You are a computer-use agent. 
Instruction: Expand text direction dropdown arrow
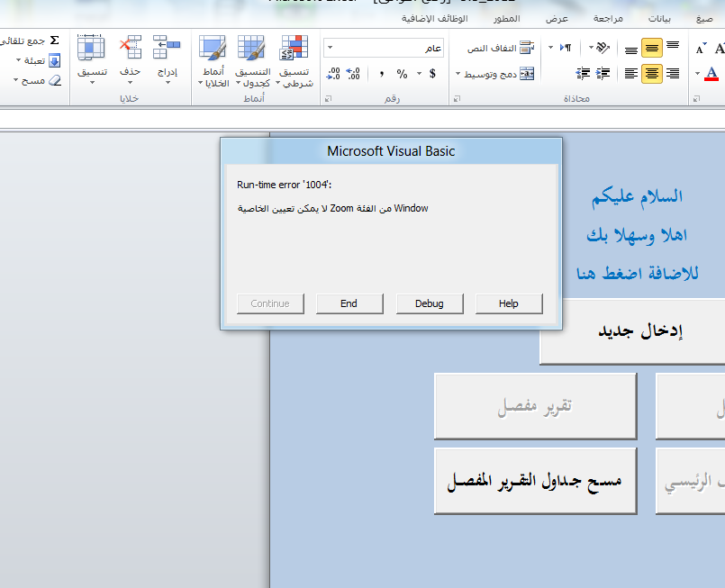(550, 47)
